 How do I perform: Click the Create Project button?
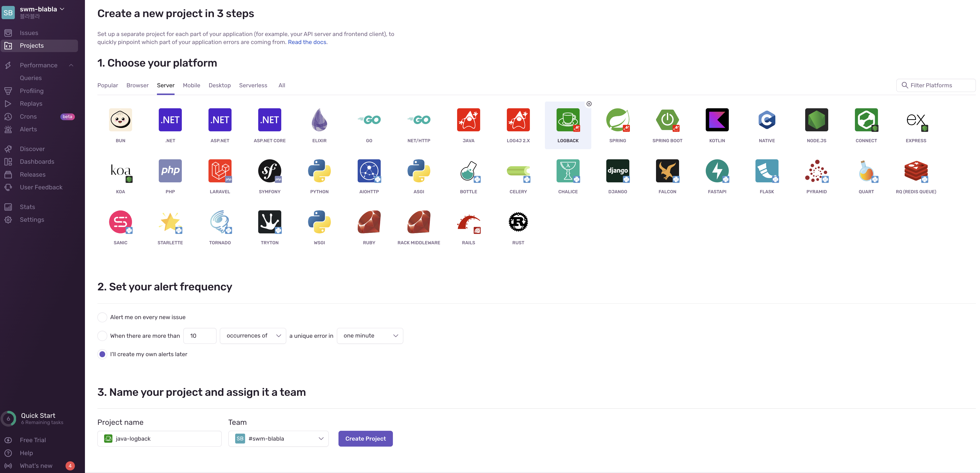point(365,439)
